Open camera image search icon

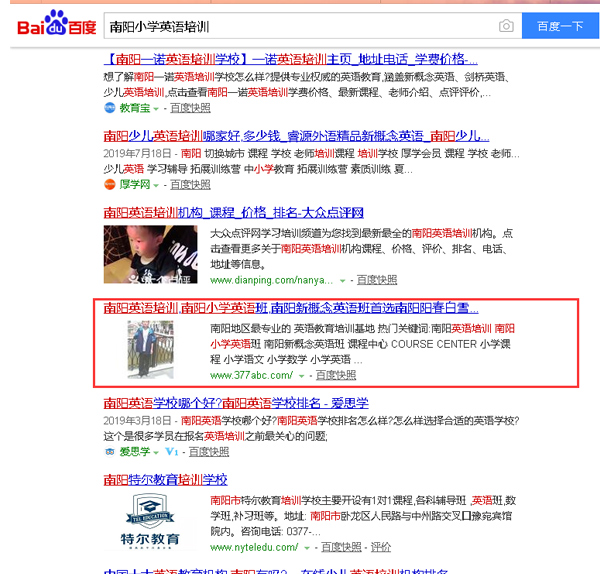pos(506,26)
